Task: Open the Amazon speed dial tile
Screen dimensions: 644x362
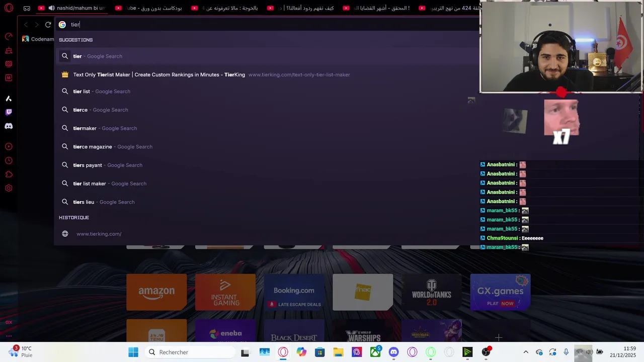Action: coord(156,292)
